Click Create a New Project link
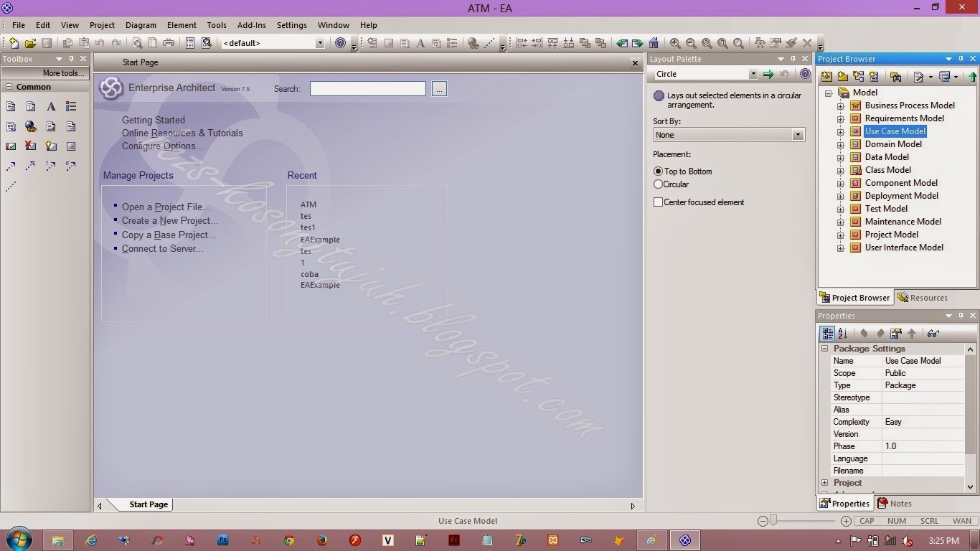This screenshot has width=980, height=551. [x=170, y=221]
